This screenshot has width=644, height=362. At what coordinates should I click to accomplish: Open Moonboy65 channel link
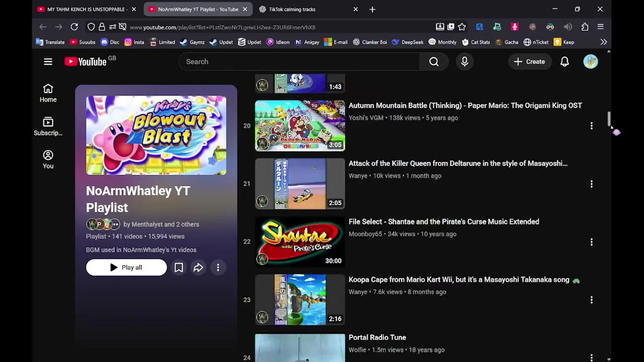(x=365, y=234)
